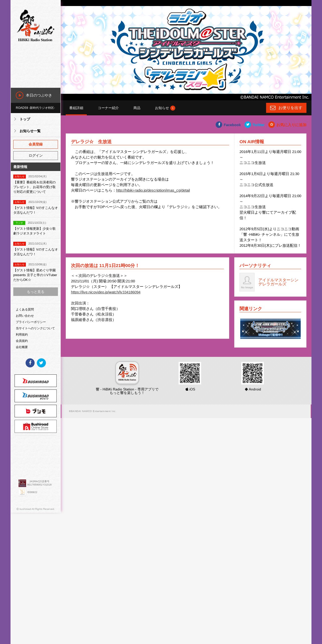The width and height of the screenshot is (322, 644).
Task: Open アイドルマスターシンデレラガールズ personality link
Action: coord(278,282)
